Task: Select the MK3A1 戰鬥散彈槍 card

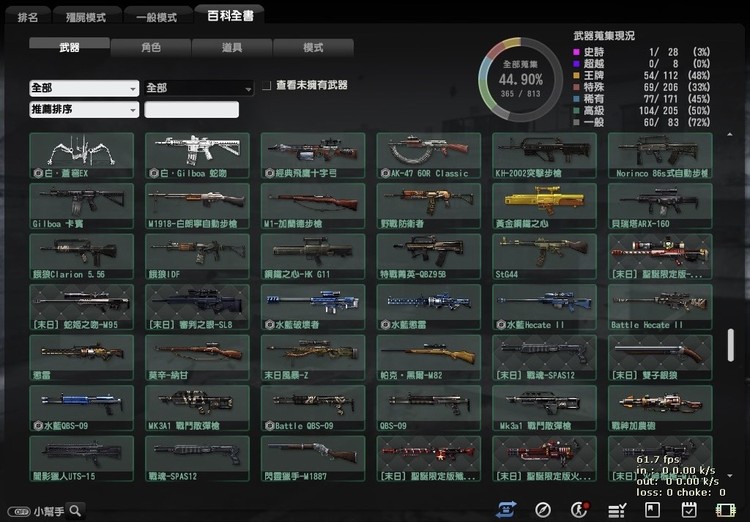Action: (197, 408)
